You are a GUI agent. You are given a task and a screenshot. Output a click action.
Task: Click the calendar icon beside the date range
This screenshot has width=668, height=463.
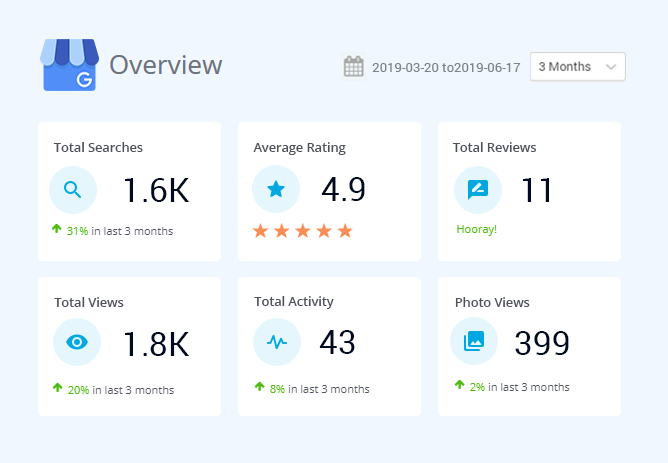click(x=353, y=67)
